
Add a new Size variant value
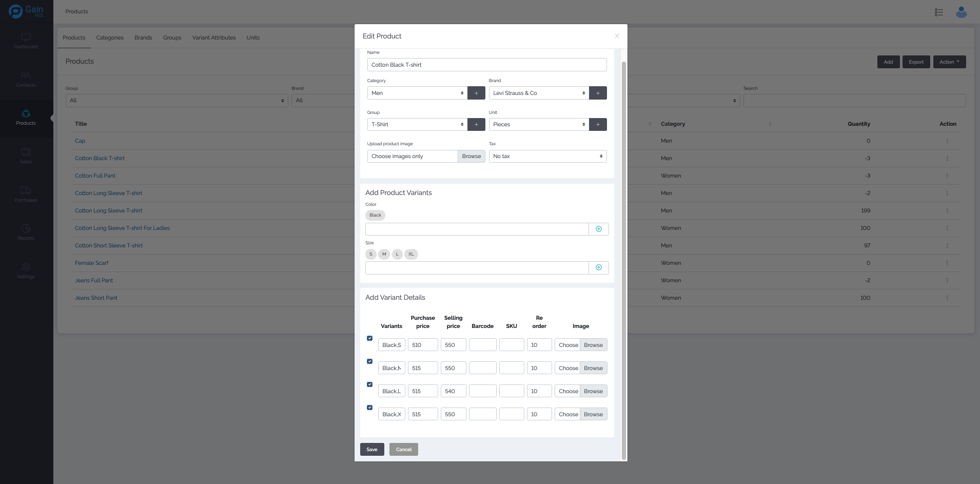click(x=598, y=267)
